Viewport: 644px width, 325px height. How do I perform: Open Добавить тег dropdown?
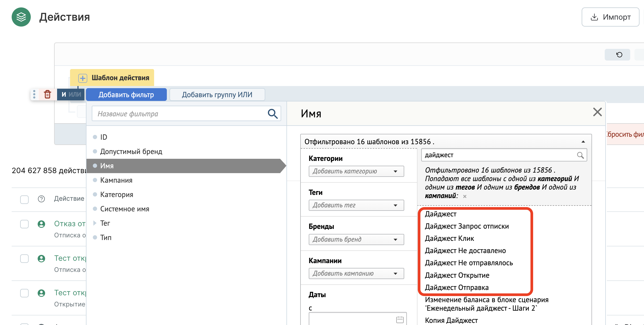tap(356, 205)
